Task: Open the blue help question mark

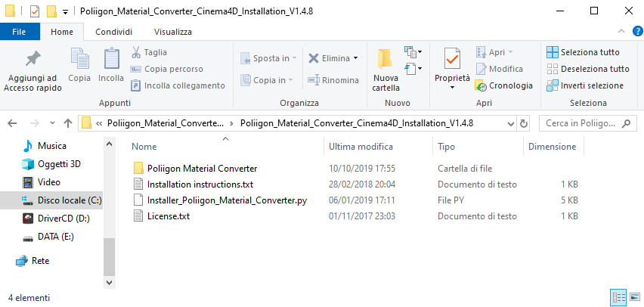Action: (638, 31)
